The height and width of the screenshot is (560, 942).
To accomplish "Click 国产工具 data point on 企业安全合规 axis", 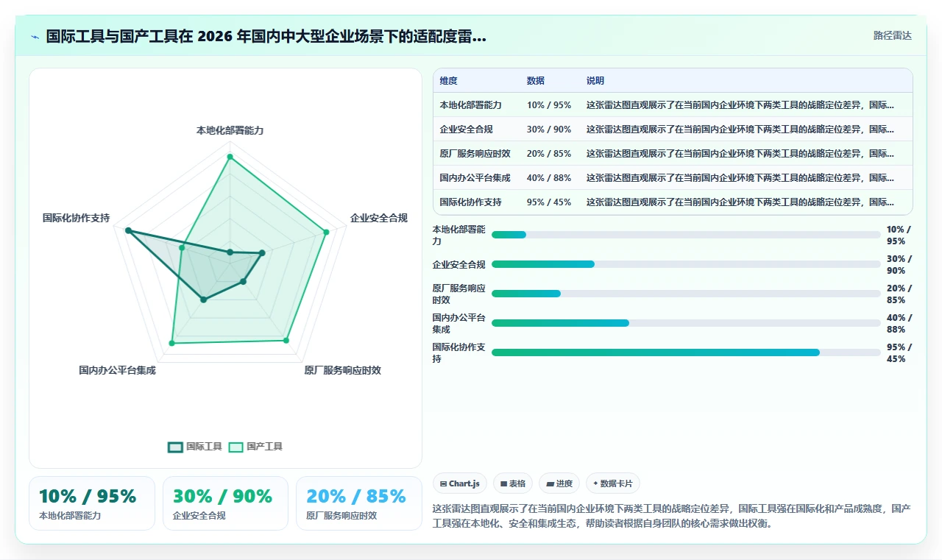I will coord(325,233).
